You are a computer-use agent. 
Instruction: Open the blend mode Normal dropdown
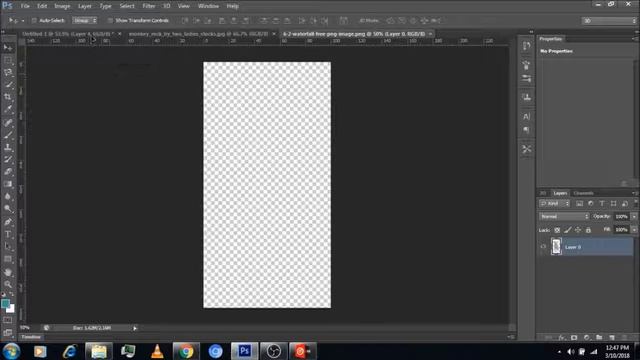pyautogui.click(x=564, y=216)
